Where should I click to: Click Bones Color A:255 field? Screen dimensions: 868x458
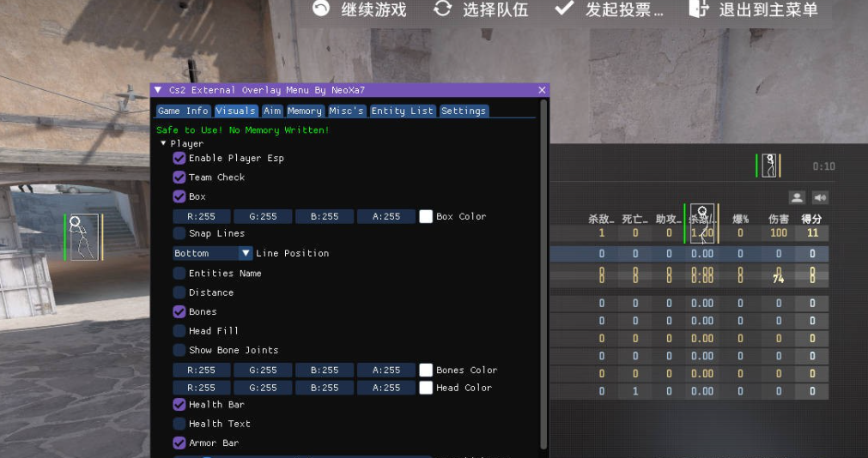[385, 370]
